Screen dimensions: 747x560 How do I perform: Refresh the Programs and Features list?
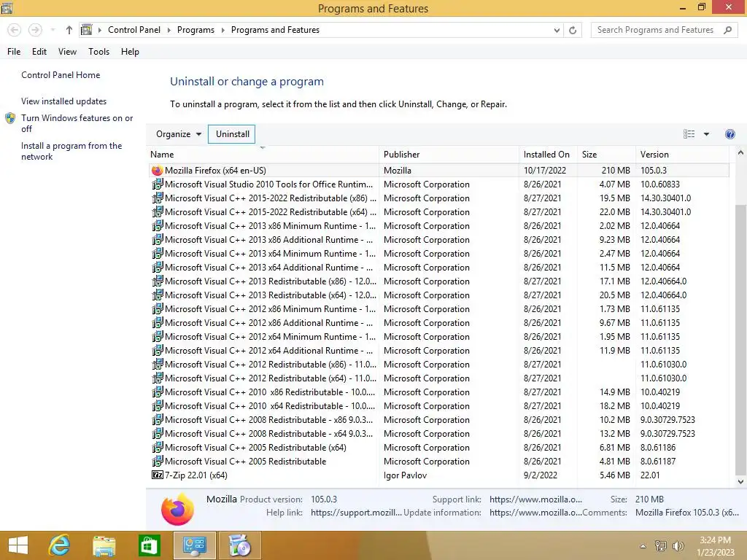[x=573, y=30]
